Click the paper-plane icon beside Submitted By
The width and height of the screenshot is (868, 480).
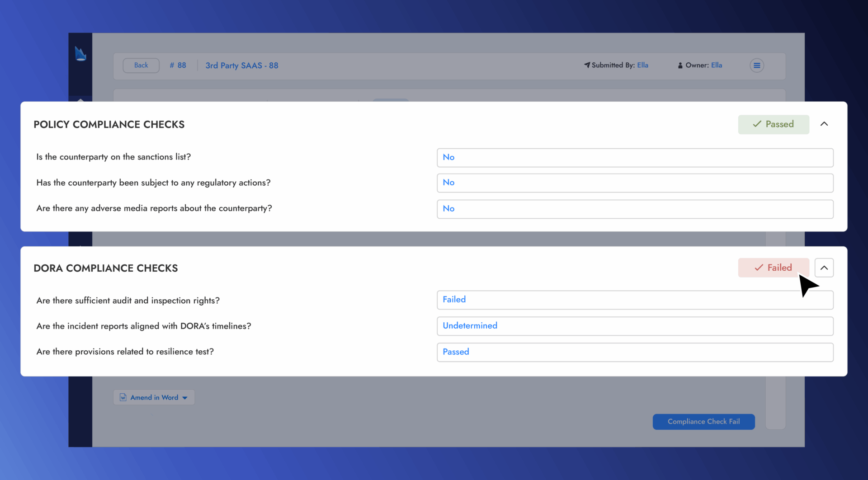pos(586,65)
